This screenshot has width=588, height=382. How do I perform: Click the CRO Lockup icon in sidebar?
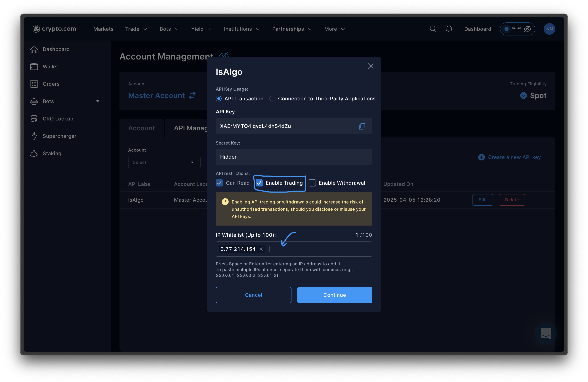click(34, 119)
